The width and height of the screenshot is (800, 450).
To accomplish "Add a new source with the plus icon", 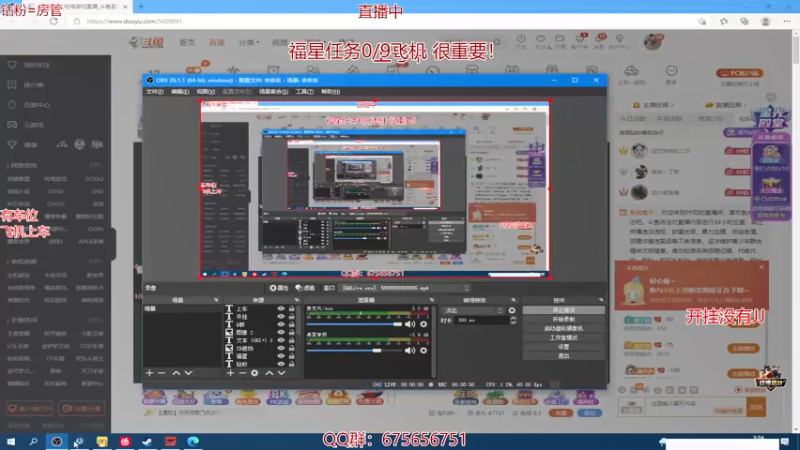I will [230, 373].
